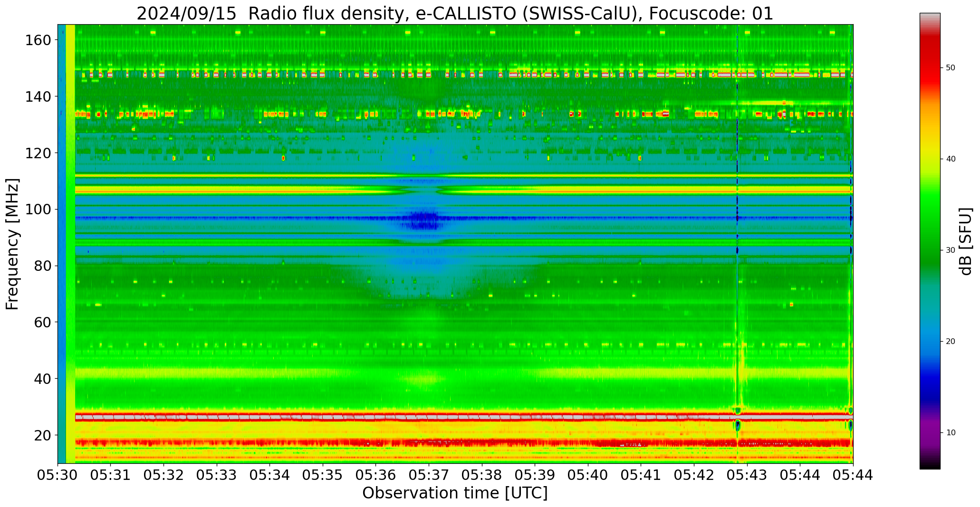Click the 'Observation time [UTC]' axis label
The height and width of the screenshot is (507, 980).
click(455, 493)
